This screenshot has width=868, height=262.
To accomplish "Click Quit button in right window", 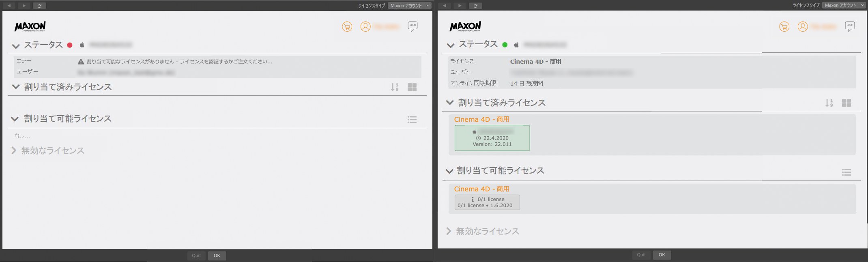I will pos(641,255).
